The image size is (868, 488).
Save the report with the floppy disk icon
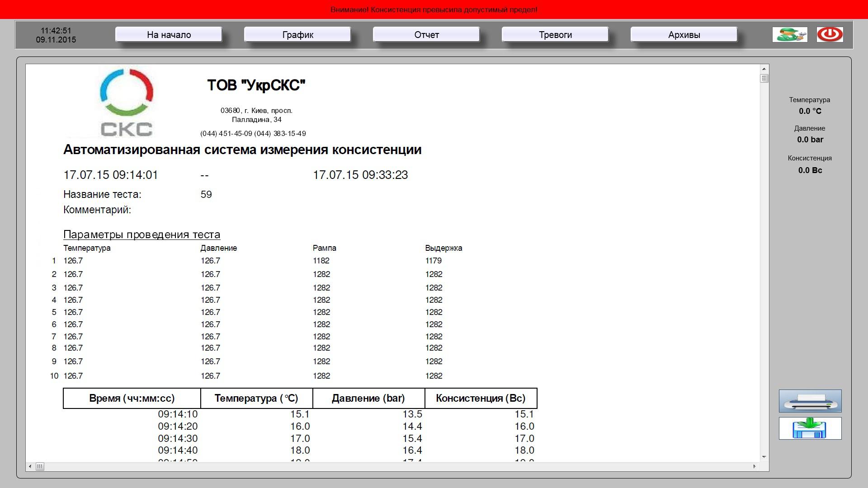tap(810, 428)
